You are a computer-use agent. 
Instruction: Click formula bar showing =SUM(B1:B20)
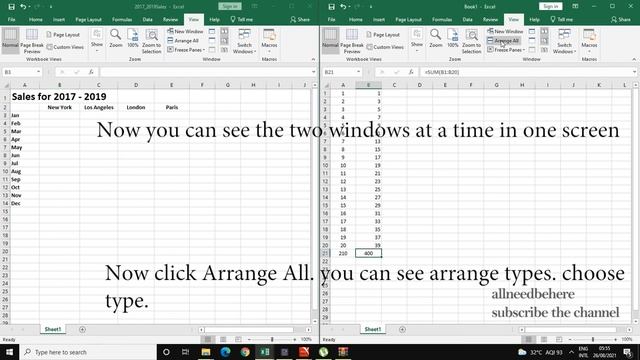tap(527, 72)
